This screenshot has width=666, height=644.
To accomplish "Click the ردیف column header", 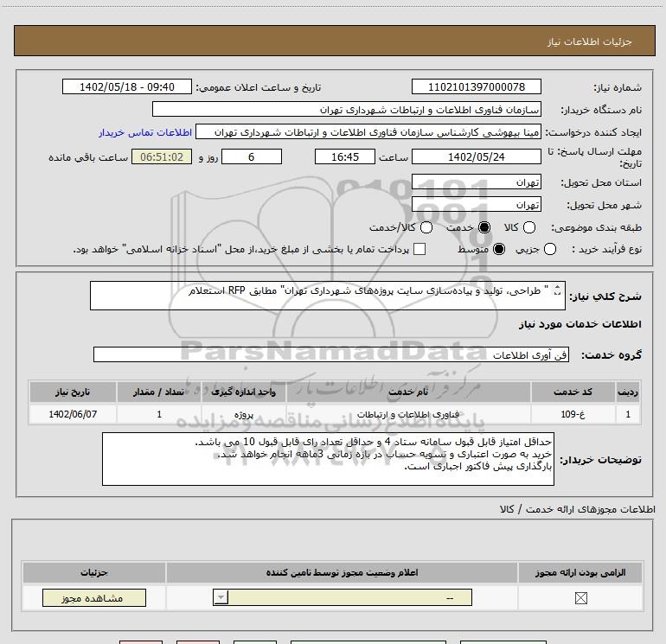I will click(628, 392).
